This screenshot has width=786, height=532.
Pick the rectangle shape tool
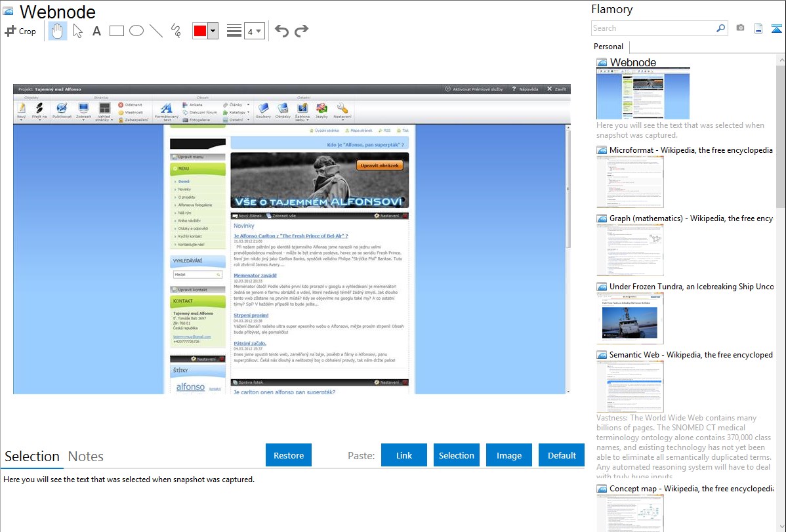pos(116,31)
